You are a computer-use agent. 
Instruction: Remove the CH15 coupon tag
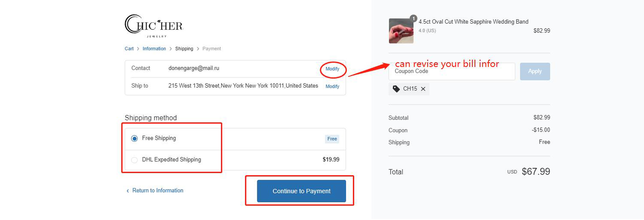pos(423,89)
